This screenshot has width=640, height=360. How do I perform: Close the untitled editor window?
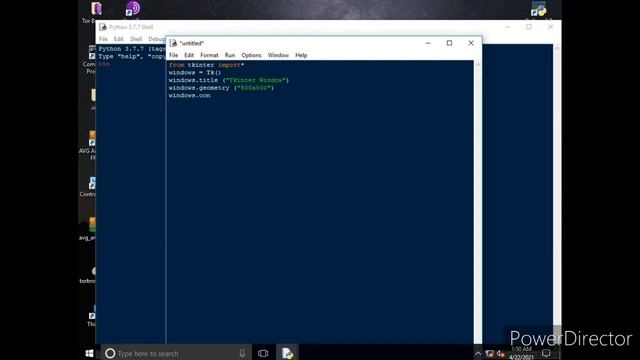(x=471, y=43)
